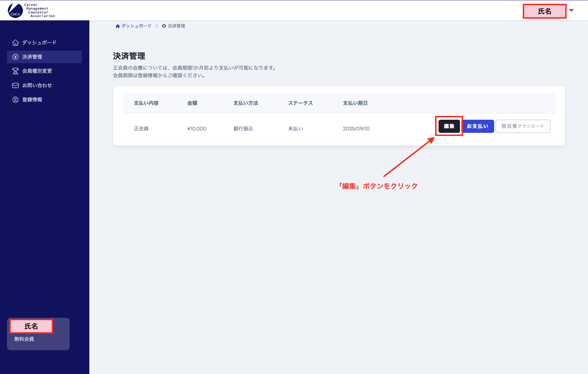The width and height of the screenshot is (588, 374).
Task: Click the 未払い status cell
Action: click(x=296, y=129)
